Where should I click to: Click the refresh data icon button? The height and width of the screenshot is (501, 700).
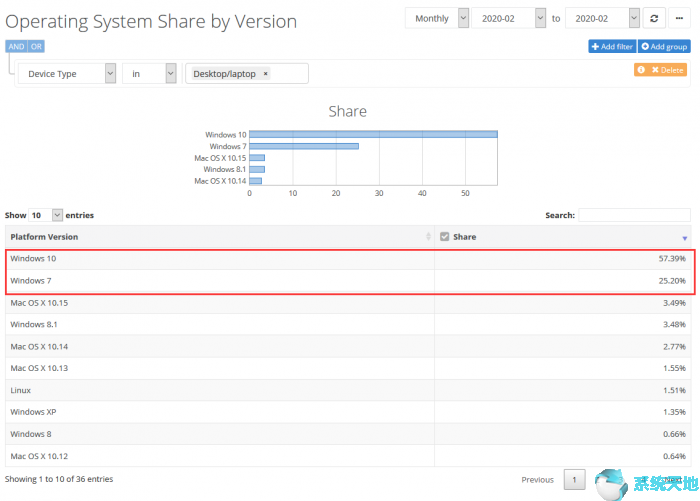(x=654, y=18)
